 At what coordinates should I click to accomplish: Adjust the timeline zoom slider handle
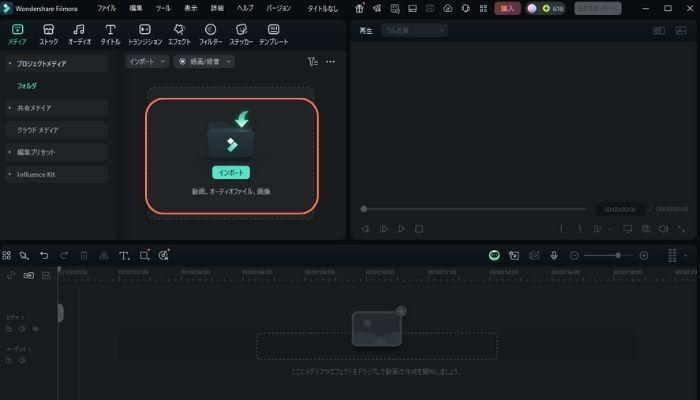pos(618,255)
